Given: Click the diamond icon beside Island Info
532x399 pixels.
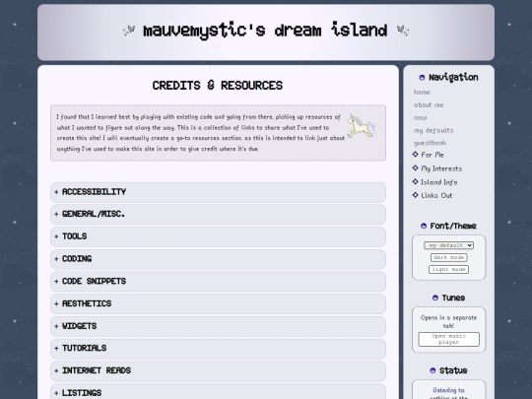Looking at the screenshot, I should (416, 181).
